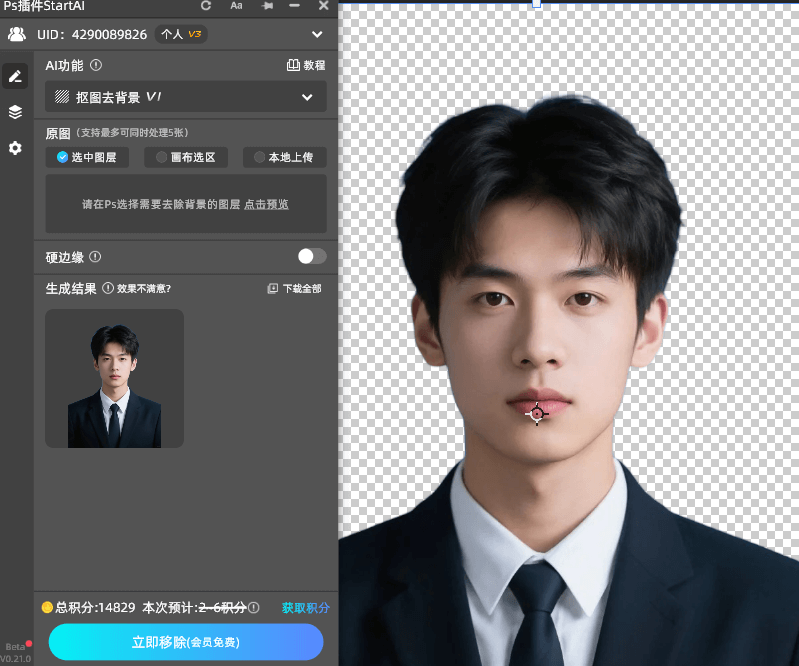
Task: Click the 个人 V3 membership badge
Action: point(181,34)
